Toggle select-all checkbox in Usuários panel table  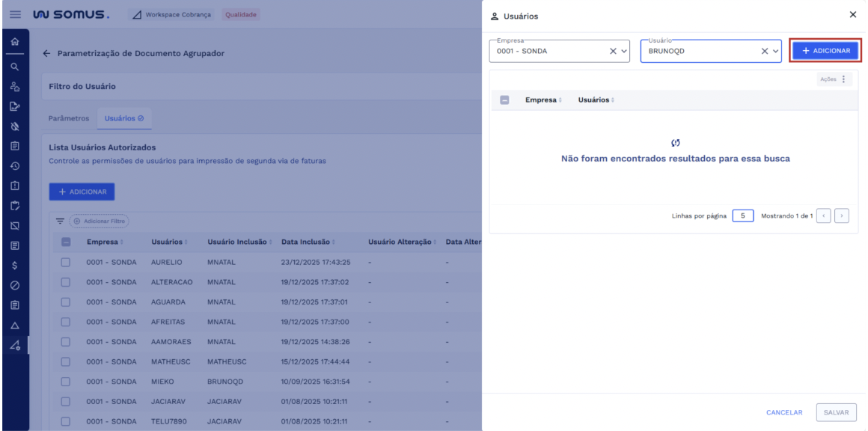pos(504,100)
